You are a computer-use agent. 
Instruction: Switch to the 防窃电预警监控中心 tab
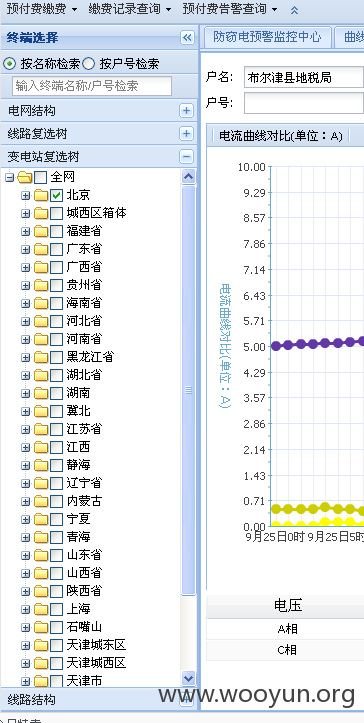click(267, 37)
